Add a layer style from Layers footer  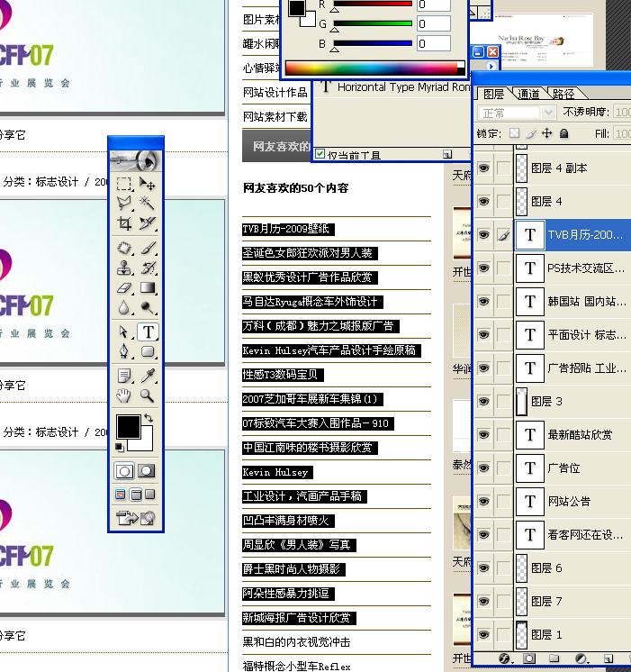tap(505, 658)
